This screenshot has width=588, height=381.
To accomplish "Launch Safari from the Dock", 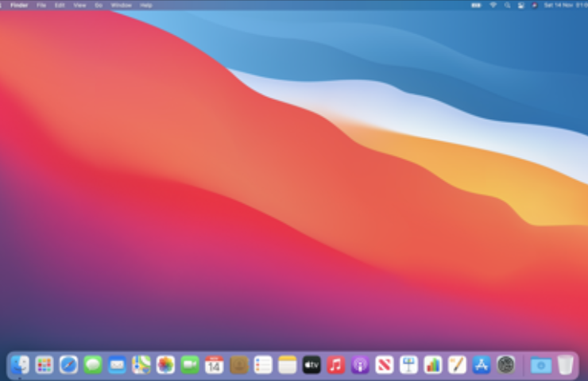I will coord(68,364).
